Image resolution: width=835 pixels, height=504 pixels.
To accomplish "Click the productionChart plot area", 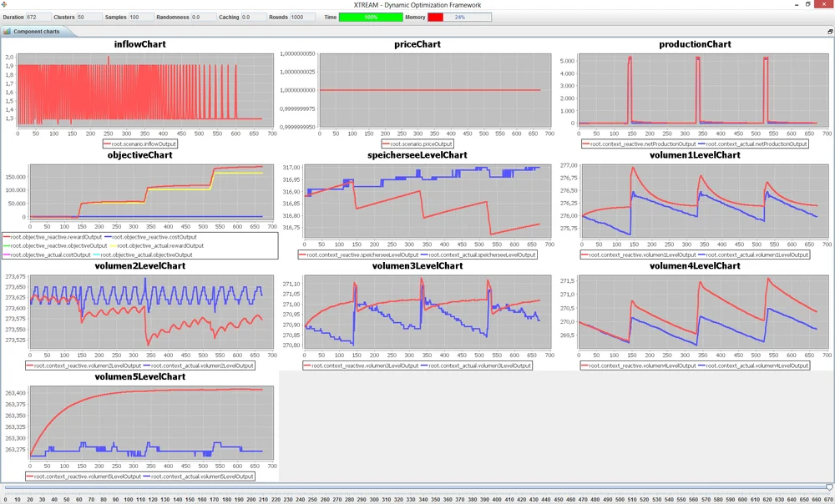I will [703, 90].
